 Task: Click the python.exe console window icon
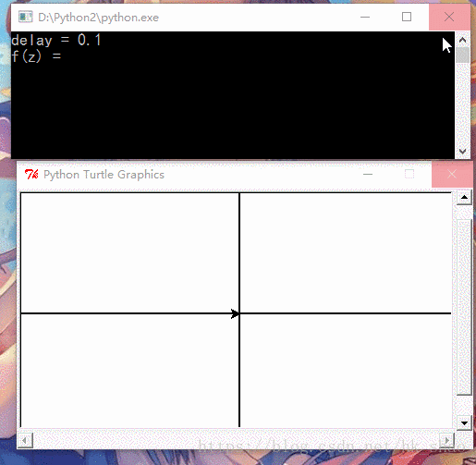pos(25,17)
